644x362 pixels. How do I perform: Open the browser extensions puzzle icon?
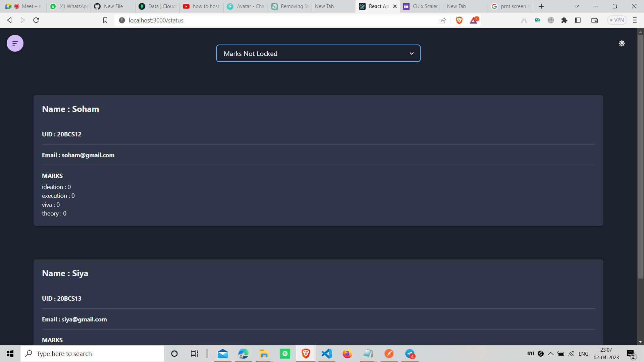tap(564, 20)
